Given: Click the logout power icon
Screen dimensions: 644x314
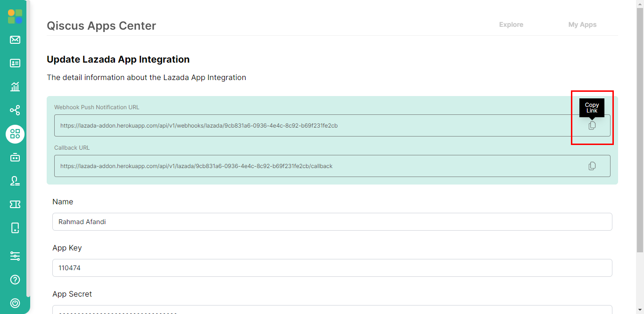Looking at the screenshot, I should pyautogui.click(x=15, y=303).
